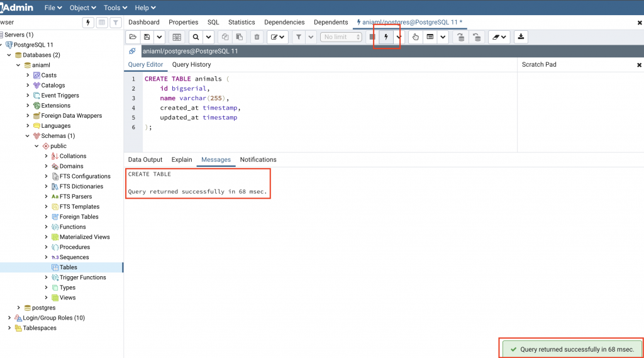644x358 pixels.
Task: Expand the postgres database node
Action: 18,308
